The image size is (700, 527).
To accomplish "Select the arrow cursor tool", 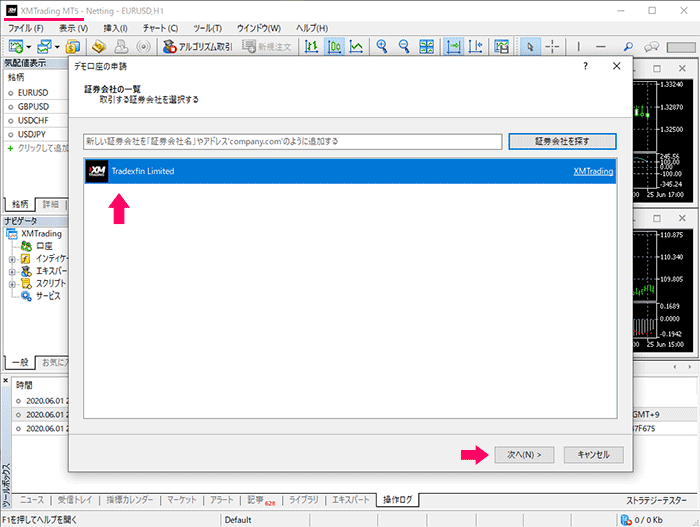I will tap(530, 46).
